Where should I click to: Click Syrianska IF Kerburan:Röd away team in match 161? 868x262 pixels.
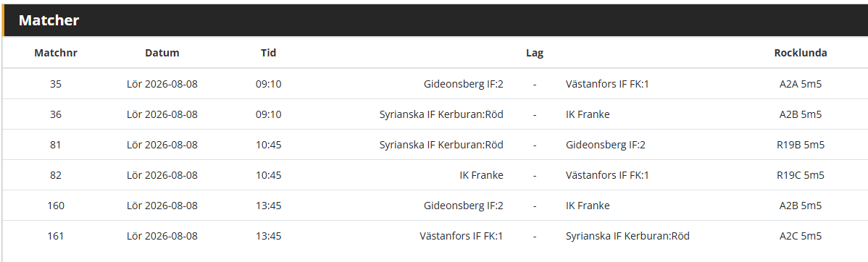tap(627, 236)
